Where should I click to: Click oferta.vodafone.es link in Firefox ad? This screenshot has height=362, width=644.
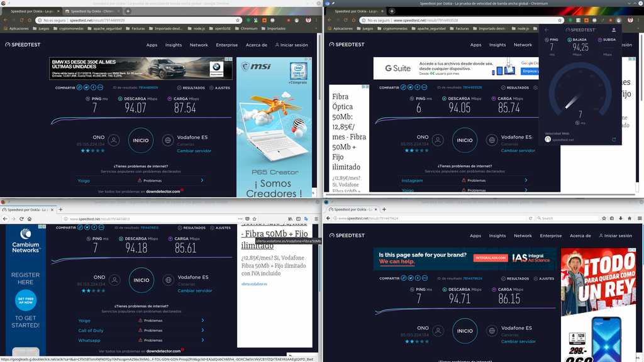coord(254,284)
